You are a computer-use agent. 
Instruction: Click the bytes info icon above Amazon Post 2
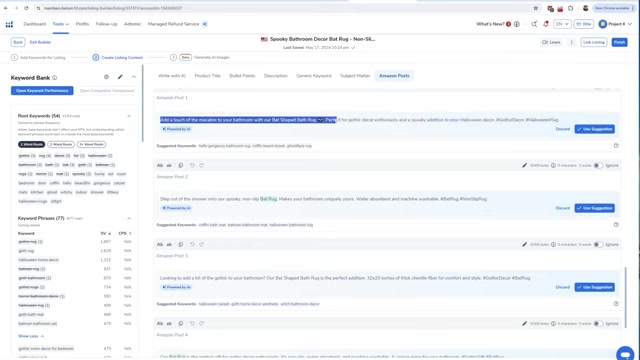(x=553, y=165)
